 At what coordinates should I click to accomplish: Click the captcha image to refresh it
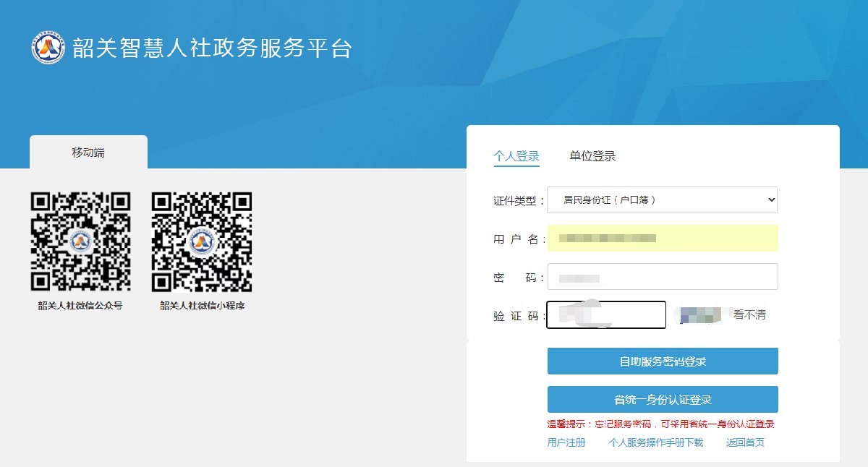[699, 315]
